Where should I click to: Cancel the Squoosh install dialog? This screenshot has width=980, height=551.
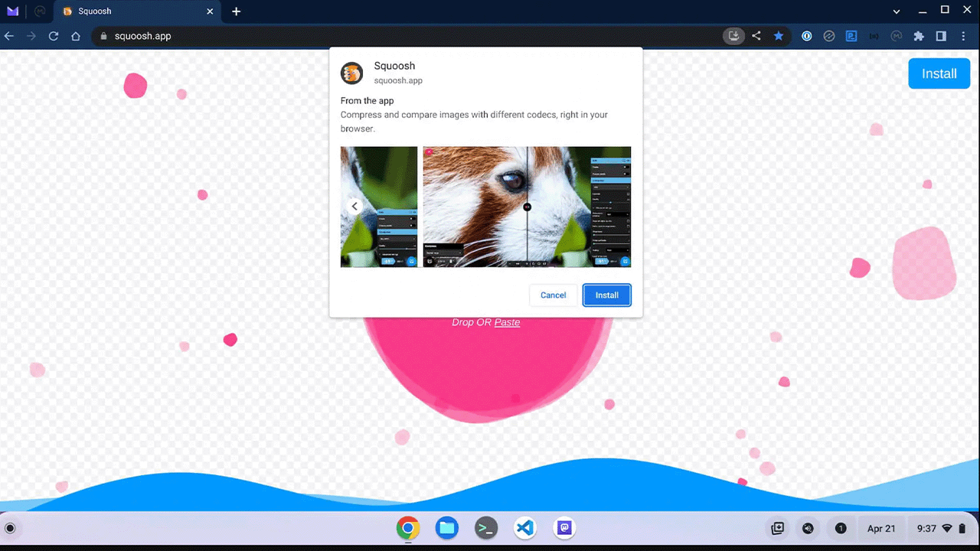pyautogui.click(x=553, y=295)
